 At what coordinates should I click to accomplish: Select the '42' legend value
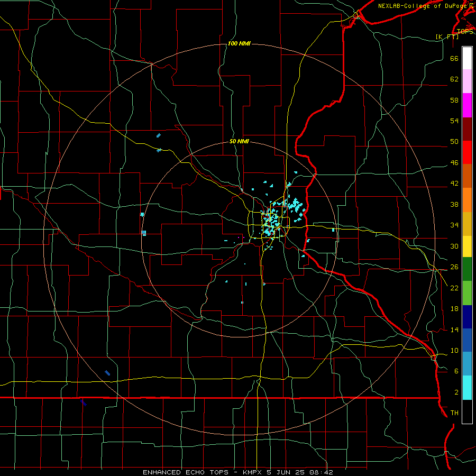coord(454,184)
